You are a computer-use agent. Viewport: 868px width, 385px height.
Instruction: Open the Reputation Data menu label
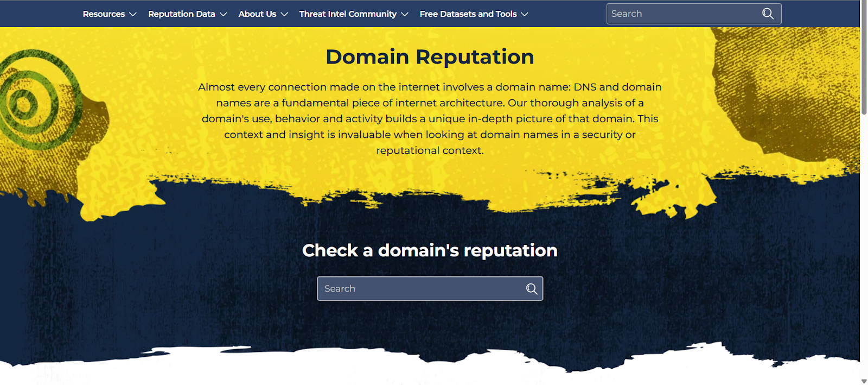coord(181,14)
